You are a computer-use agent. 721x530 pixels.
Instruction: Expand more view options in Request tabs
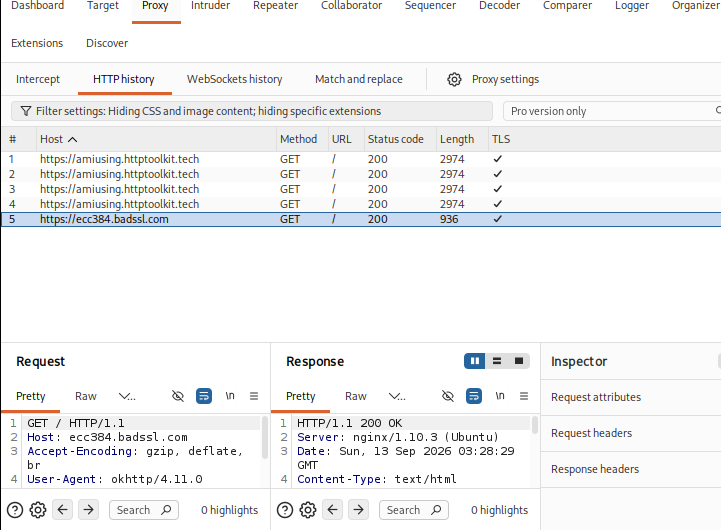127,396
